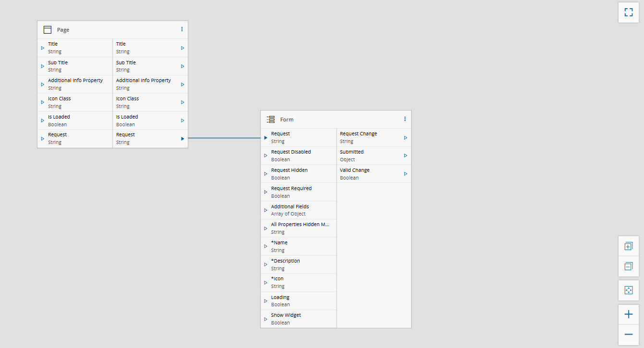644x348 pixels.
Task: Click the collapse all nodes button
Action: pyautogui.click(x=628, y=266)
